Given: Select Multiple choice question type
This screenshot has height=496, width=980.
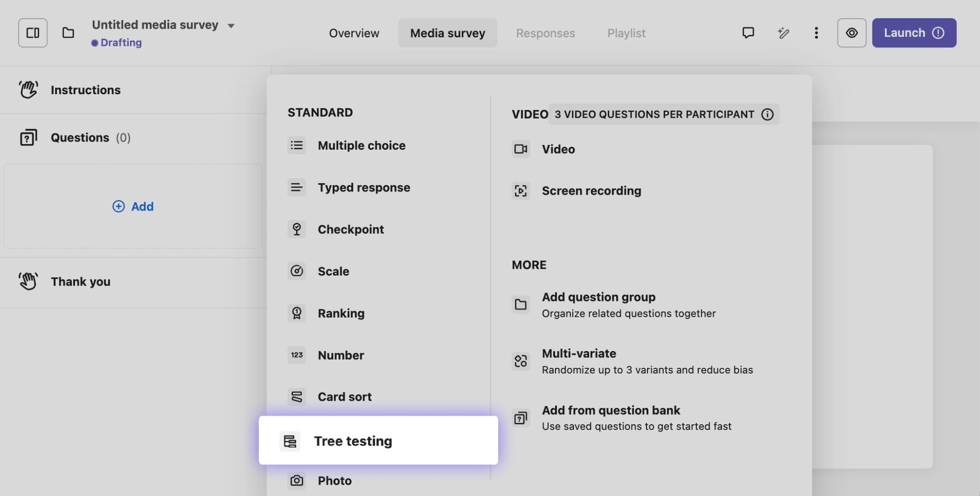Looking at the screenshot, I should (x=361, y=145).
